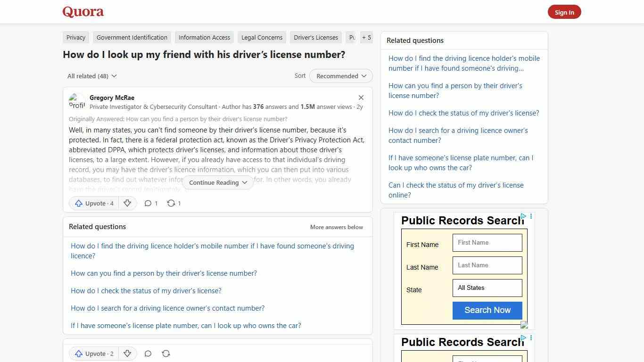
Task: Dismiss Gregory McRae's answer with the X
Action: [x=361, y=98]
